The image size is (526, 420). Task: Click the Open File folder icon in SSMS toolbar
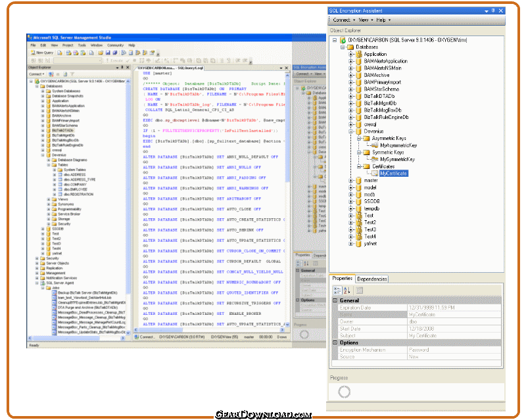coord(101,53)
